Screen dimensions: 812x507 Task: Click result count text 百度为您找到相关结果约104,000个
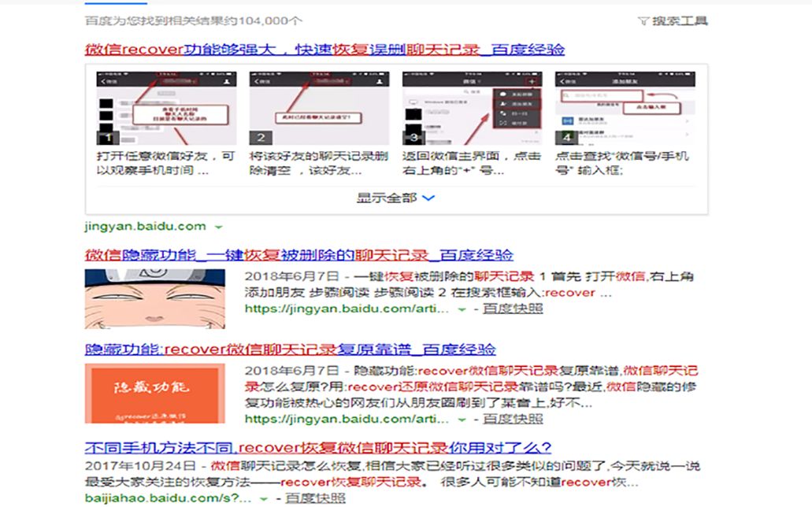coord(194,21)
